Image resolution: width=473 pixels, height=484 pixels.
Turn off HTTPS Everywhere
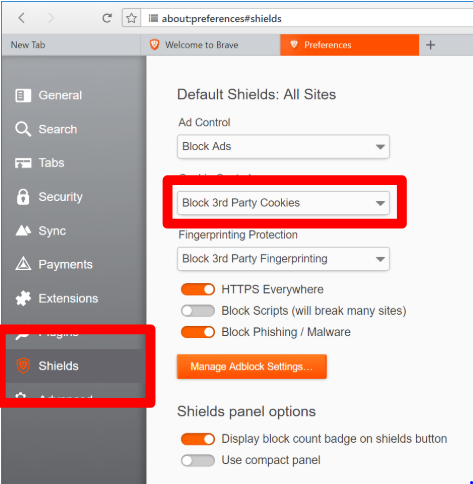click(198, 289)
